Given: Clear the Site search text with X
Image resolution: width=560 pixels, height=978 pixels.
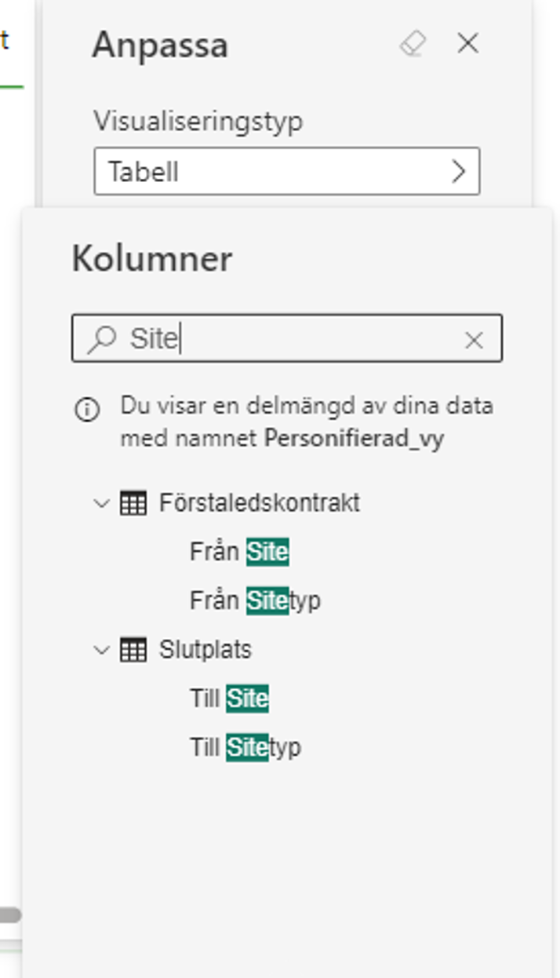Looking at the screenshot, I should tap(474, 340).
